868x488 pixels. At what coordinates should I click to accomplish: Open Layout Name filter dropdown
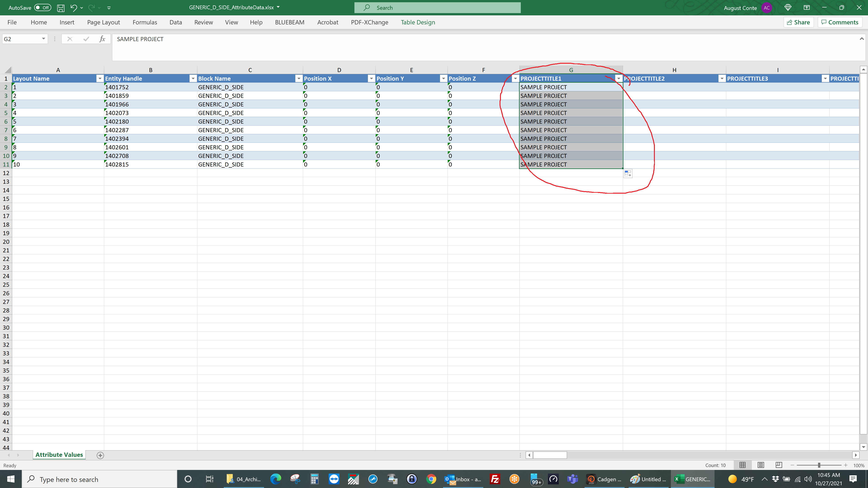click(100, 78)
